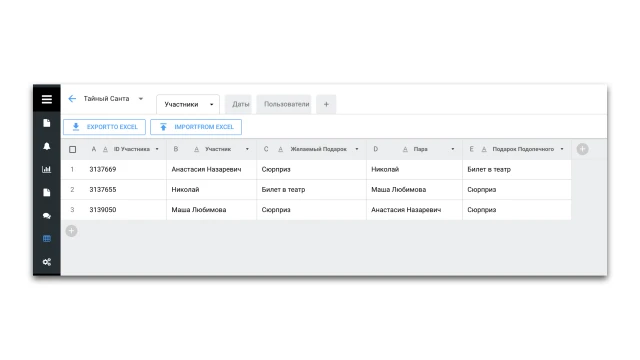Click the text type icon in Пара header
640x360 pixels.
[405, 149]
